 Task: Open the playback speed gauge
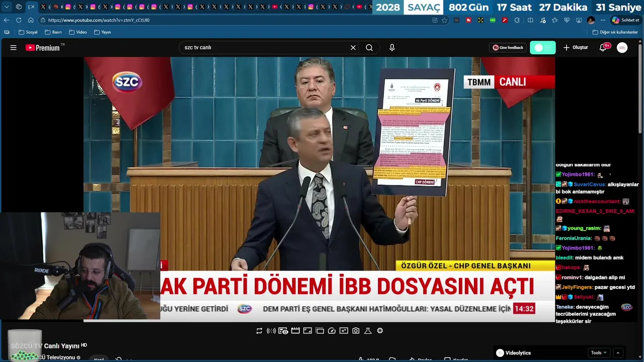click(x=332, y=331)
